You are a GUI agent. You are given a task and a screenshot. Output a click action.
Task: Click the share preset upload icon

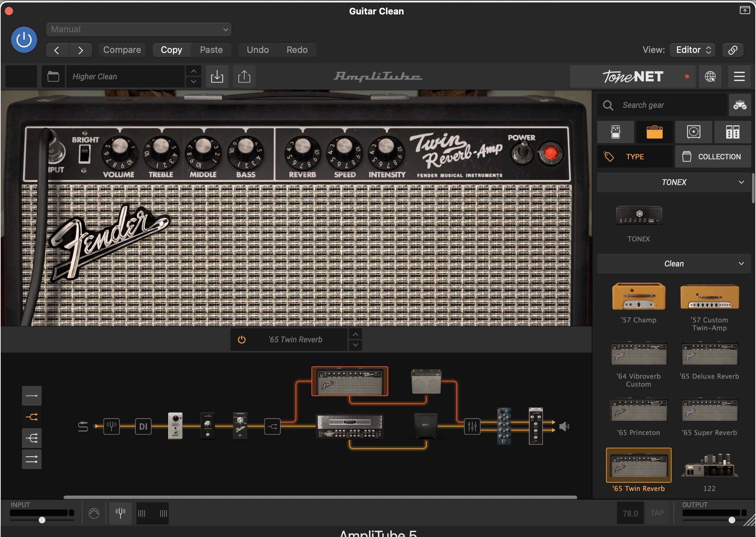pos(244,76)
